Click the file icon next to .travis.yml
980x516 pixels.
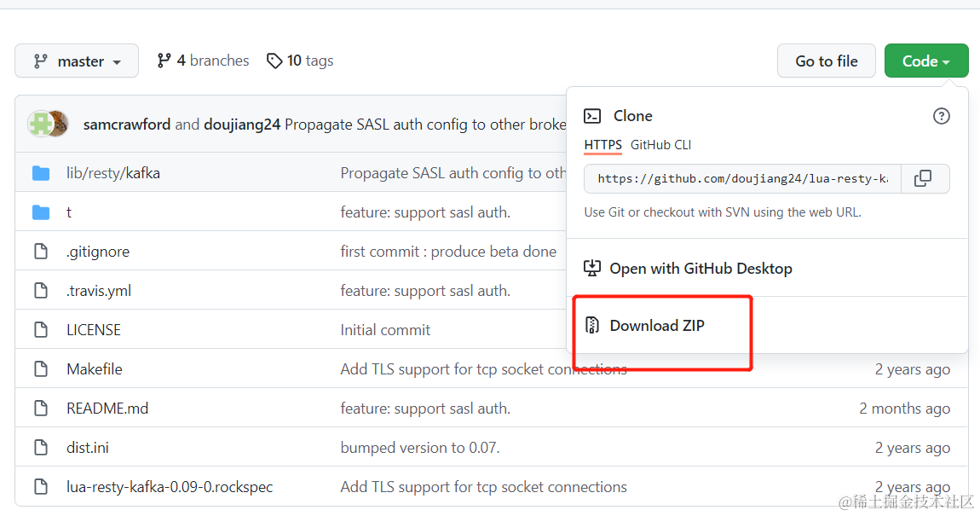pos(41,291)
